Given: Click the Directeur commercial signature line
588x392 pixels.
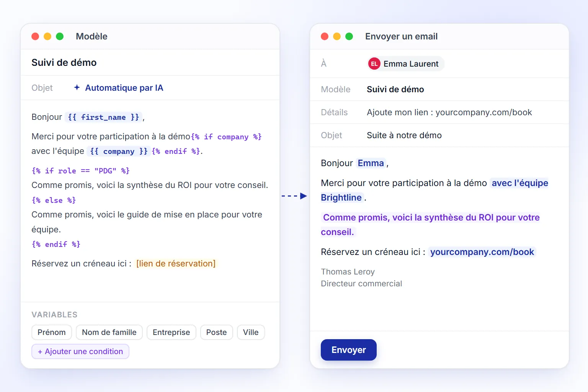Looking at the screenshot, I should [x=361, y=284].
